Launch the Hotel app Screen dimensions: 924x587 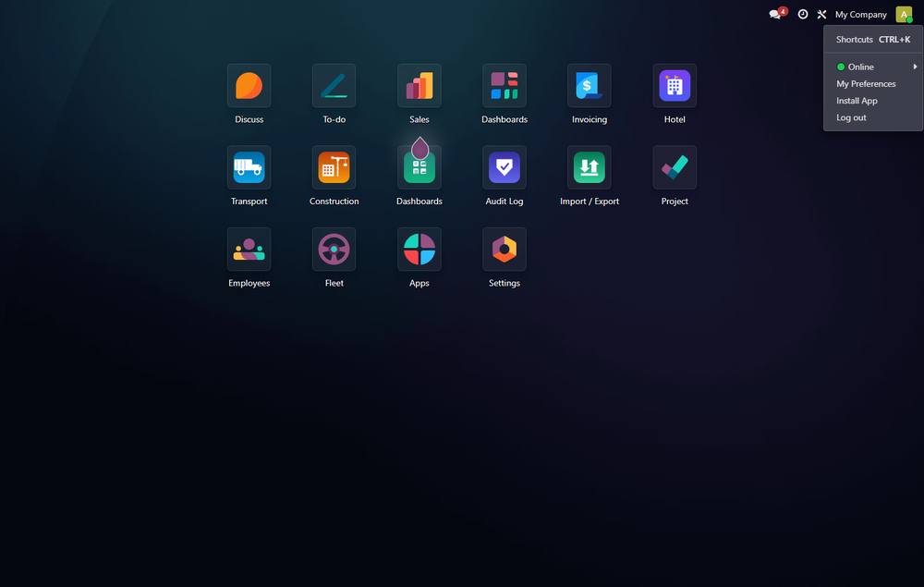tap(675, 86)
